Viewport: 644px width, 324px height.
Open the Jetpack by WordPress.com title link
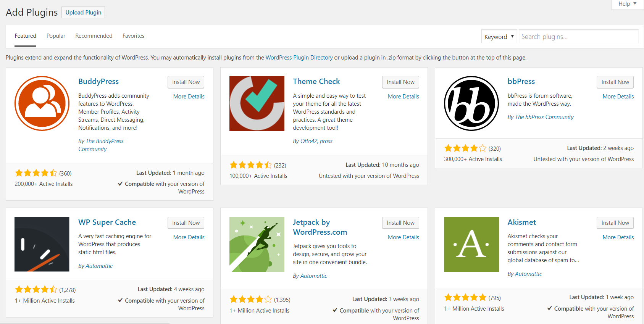(320, 227)
